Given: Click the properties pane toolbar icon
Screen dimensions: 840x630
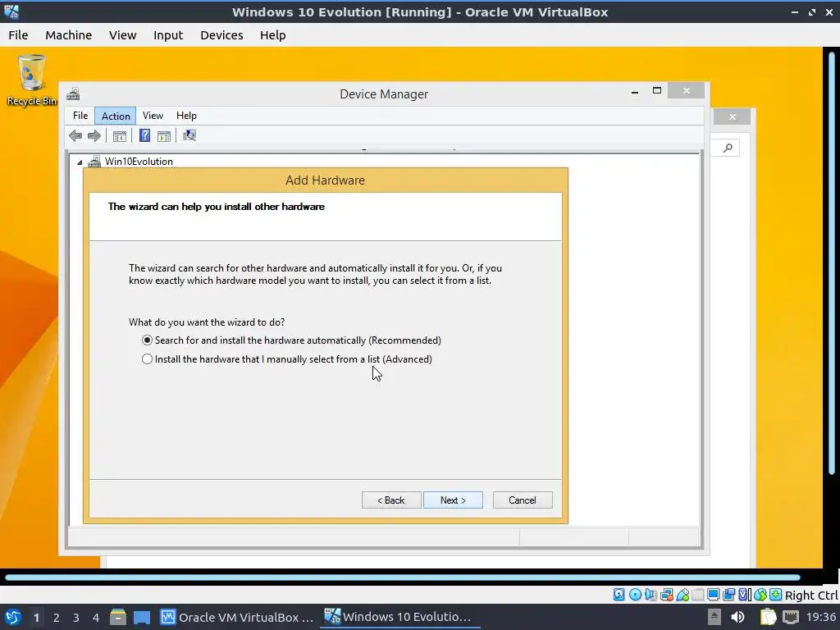Looking at the screenshot, I should tap(164, 136).
